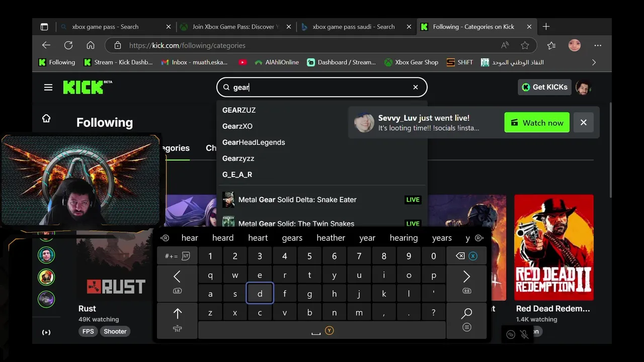Click the Shooter tag under Rust
The image size is (644, 362).
(x=115, y=331)
